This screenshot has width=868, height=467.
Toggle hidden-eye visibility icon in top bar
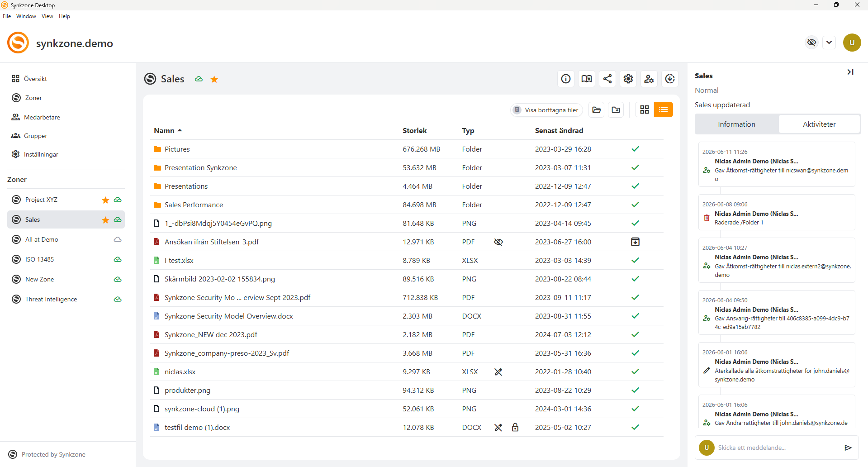(812, 43)
